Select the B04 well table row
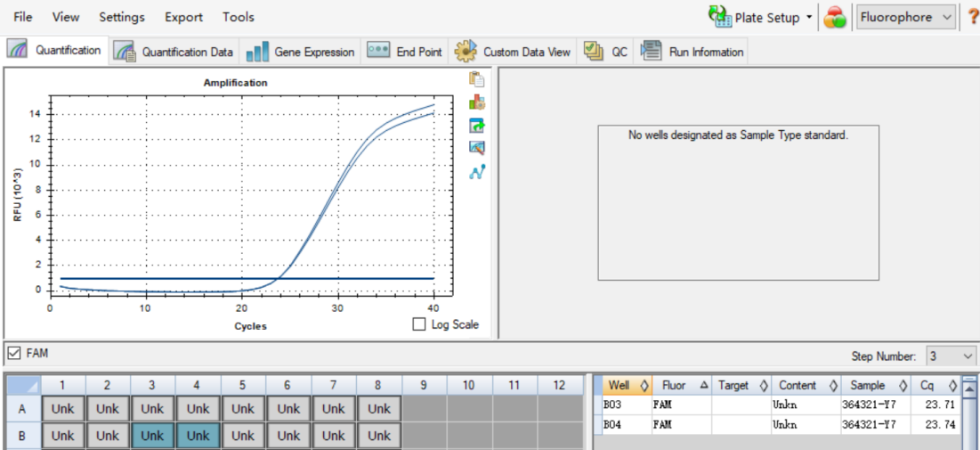 click(782, 424)
